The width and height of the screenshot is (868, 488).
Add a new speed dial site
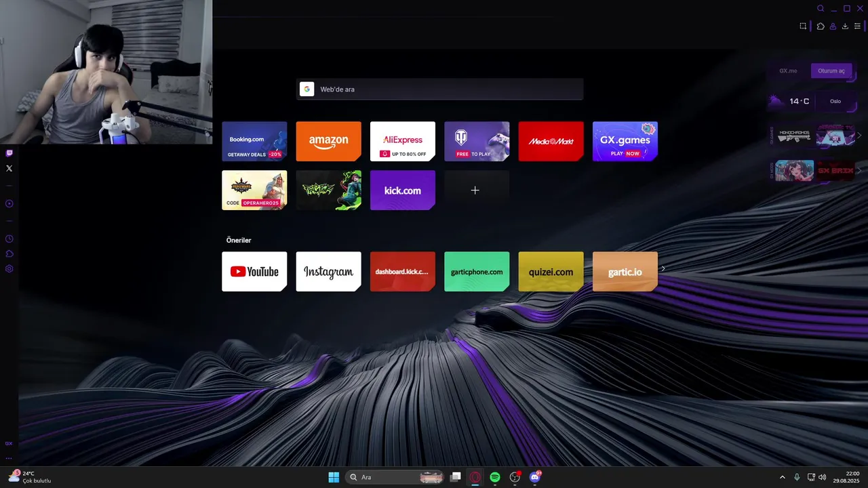click(x=477, y=190)
